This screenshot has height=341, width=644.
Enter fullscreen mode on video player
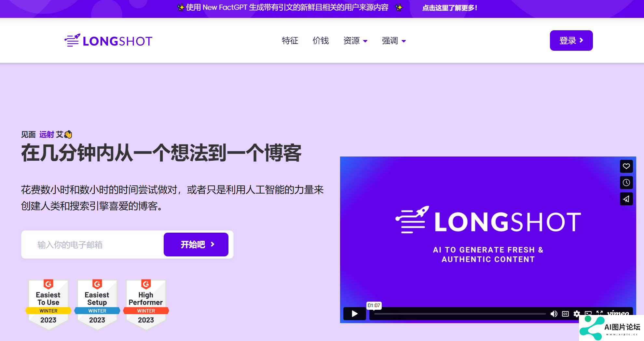click(x=599, y=313)
